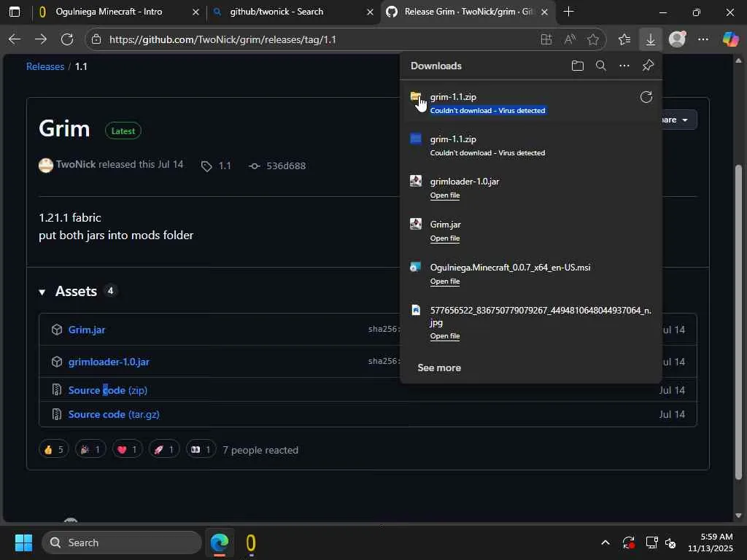
Task: Add this page to favorites with the star icon
Action: pyautogui.click(x=593, y=39)
